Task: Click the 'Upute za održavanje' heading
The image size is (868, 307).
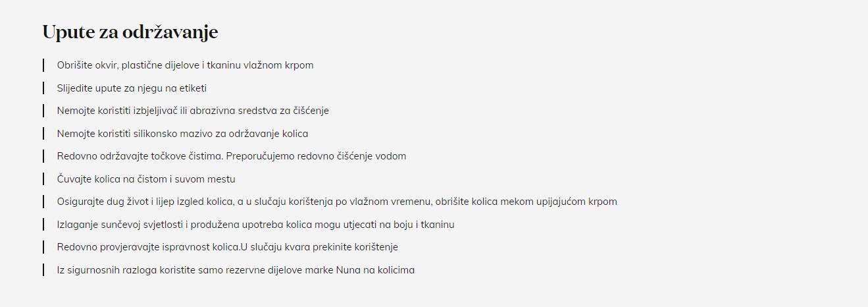Action: click(130, 32)
